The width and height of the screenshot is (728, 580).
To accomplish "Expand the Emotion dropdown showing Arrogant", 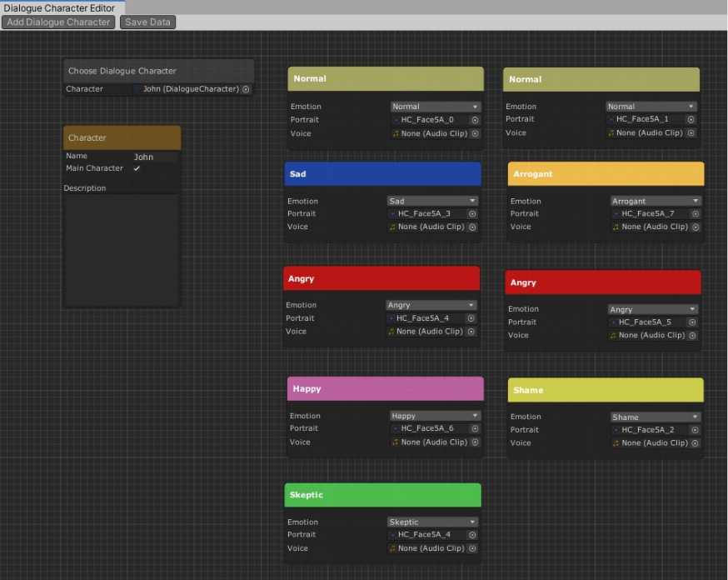I will (x=656, y=201).
